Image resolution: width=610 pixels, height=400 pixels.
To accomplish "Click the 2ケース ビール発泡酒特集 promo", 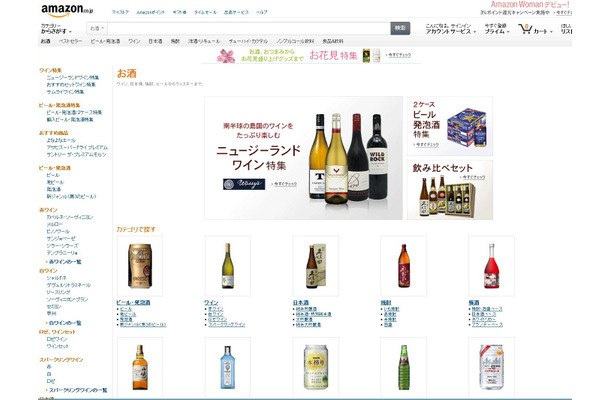I will [450, 126].
